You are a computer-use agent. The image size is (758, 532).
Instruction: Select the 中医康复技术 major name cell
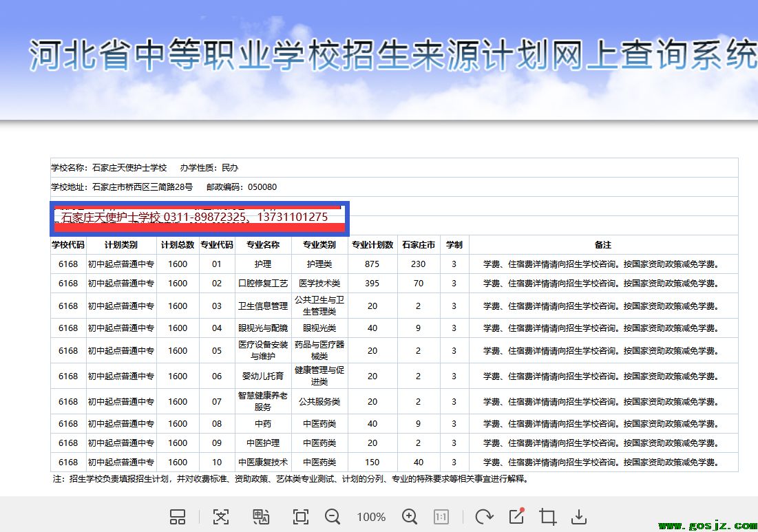pos(263,462)
